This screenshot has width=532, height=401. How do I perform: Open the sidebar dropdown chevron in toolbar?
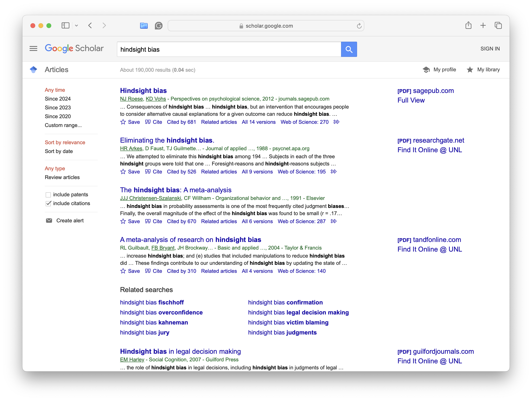[x=76, y=25]
